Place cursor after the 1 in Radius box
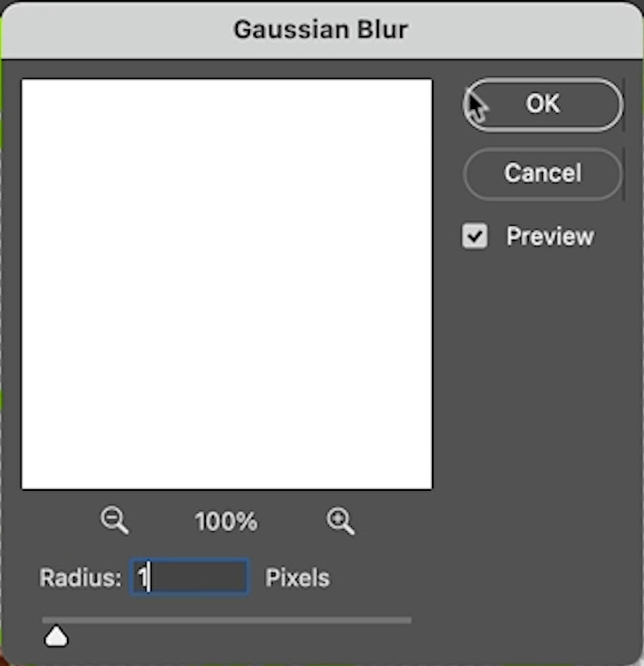The image size is (644, 666). click(149, 578)
